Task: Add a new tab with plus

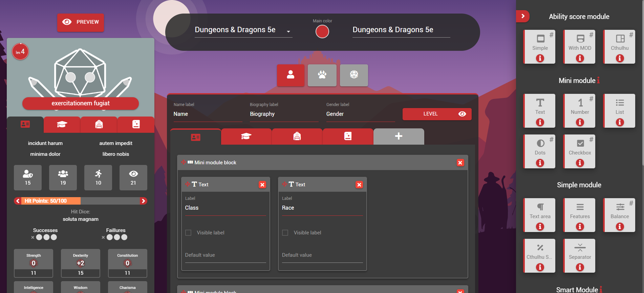Action: point(399,137)
